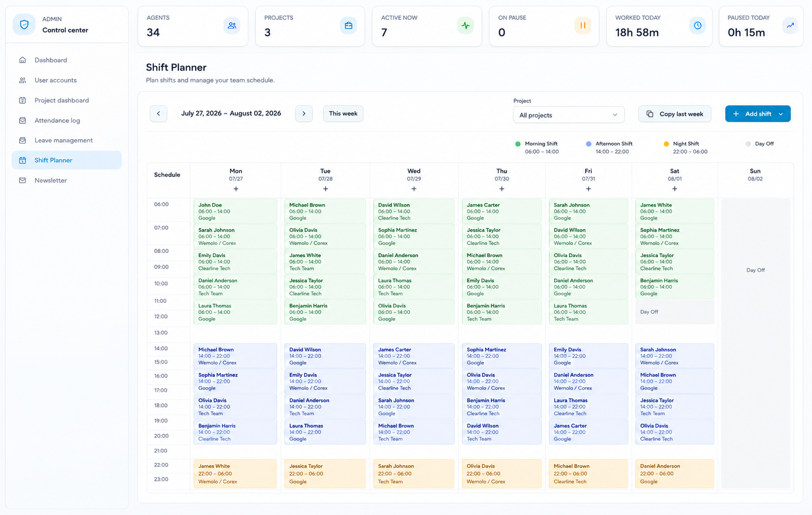Open Emily Davis's Friday afternoon shift
The height and width of the screenshot is (515, 812).
[x=588, y=356]
